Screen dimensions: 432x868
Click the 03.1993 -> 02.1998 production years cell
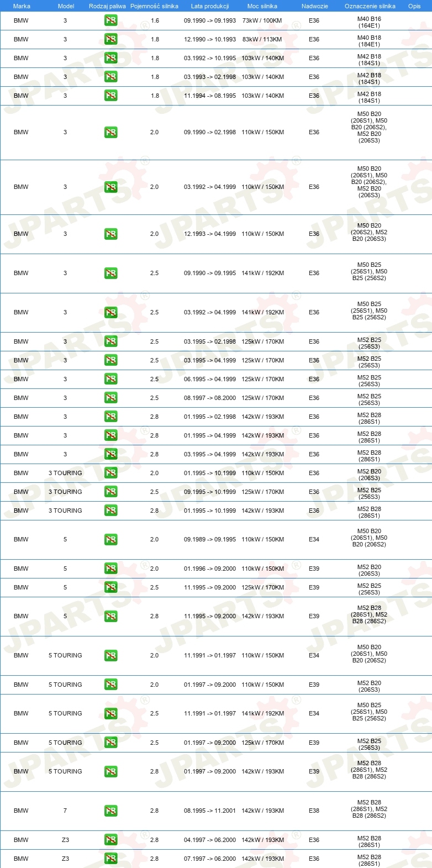click(x=210, y=77)
